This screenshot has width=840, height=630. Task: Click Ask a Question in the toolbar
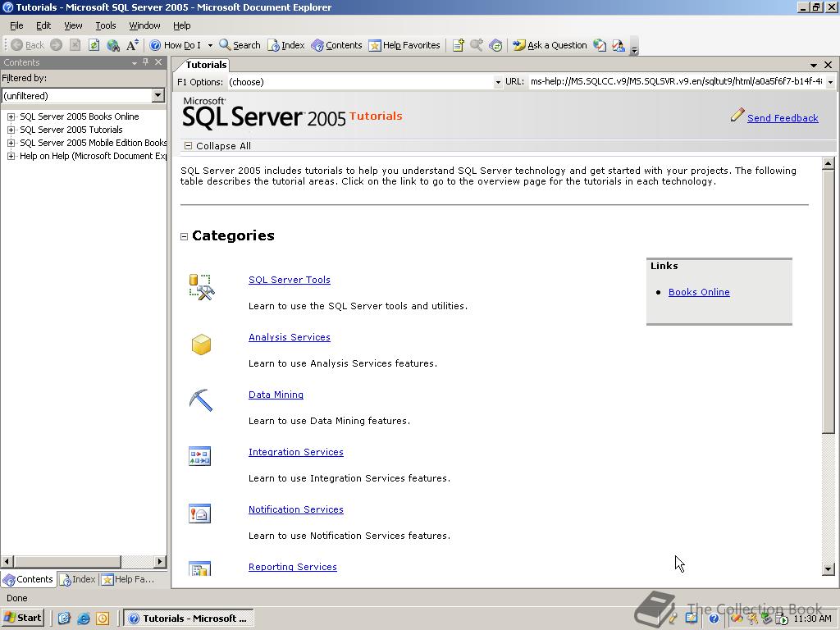click(x=550, y=46)
